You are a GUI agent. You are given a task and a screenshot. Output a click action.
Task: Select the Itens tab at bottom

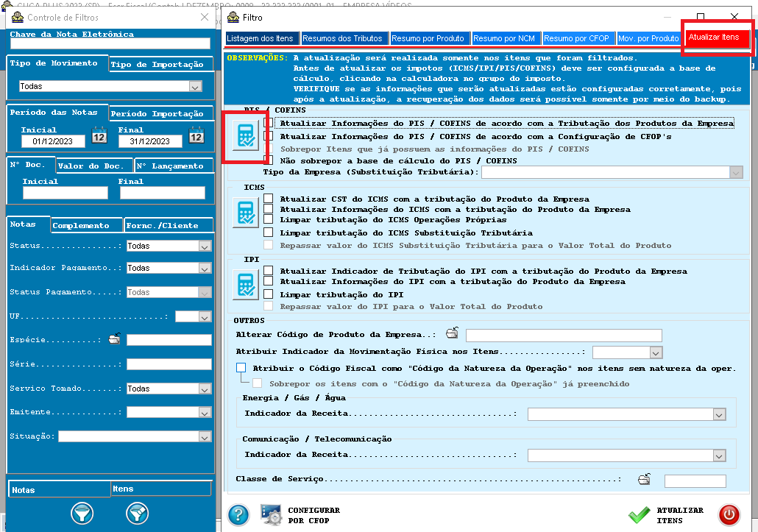[x=161, y=489]
